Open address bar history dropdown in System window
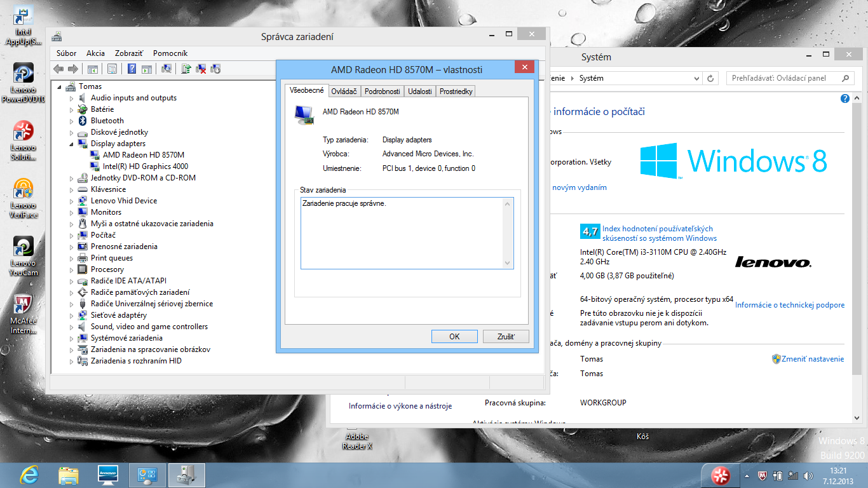 point(696,78)
